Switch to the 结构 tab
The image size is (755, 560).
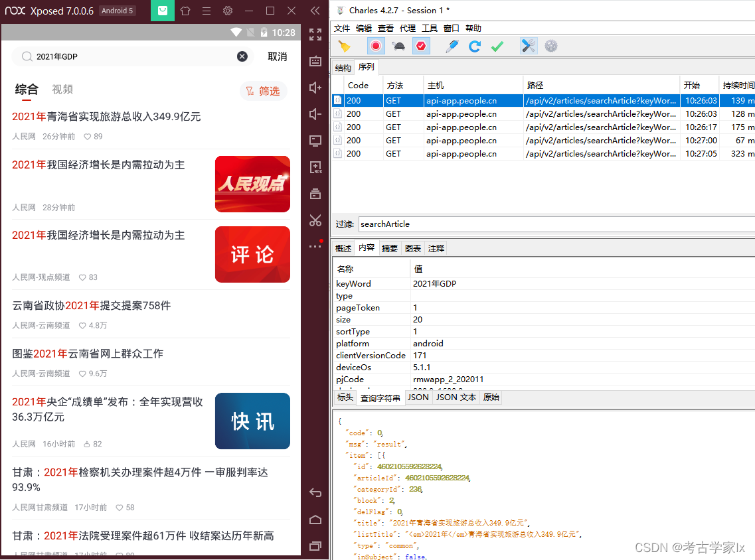(343, 68)
